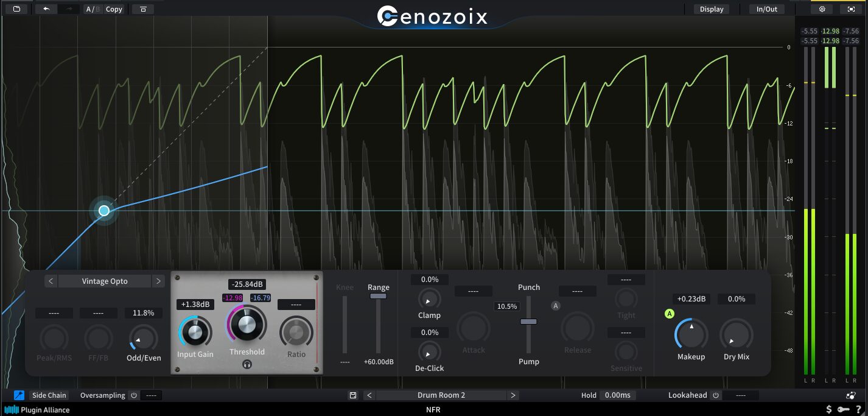
Task: Click the Release knob
Action: [577, 328]
